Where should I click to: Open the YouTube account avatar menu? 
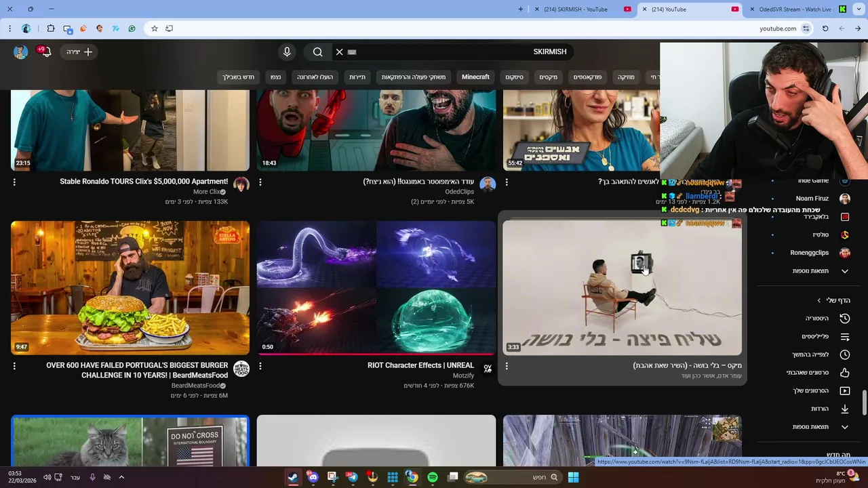tap(21, 52)
